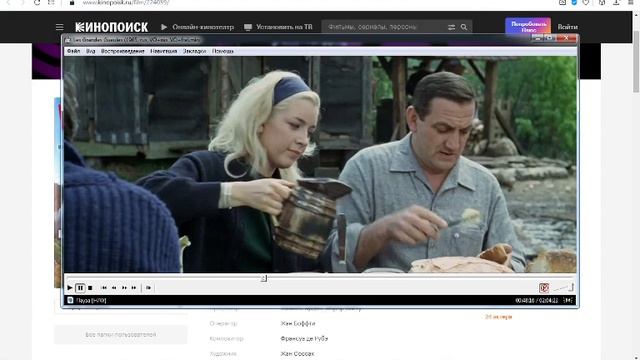
Task: Open the Вид menu in the player
Action: coord(91,51)
